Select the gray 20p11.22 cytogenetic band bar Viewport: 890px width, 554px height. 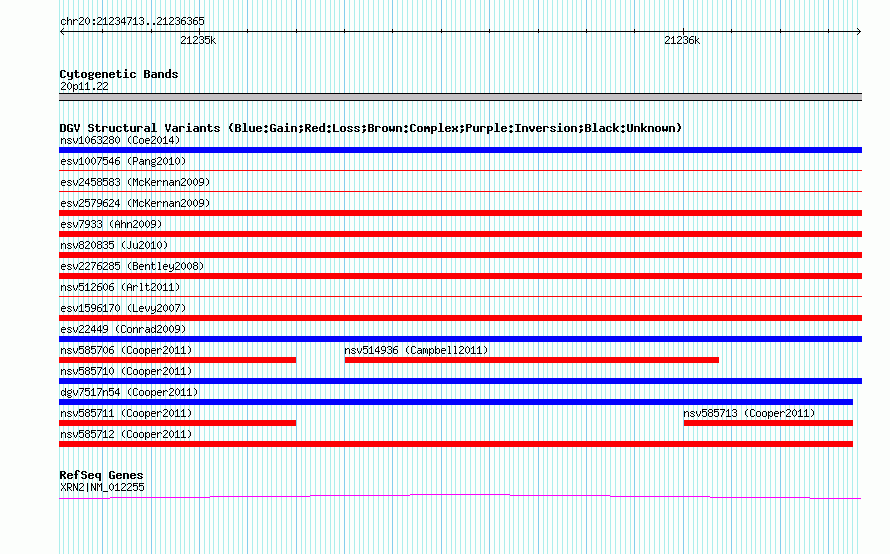click(x=460, y=97)
